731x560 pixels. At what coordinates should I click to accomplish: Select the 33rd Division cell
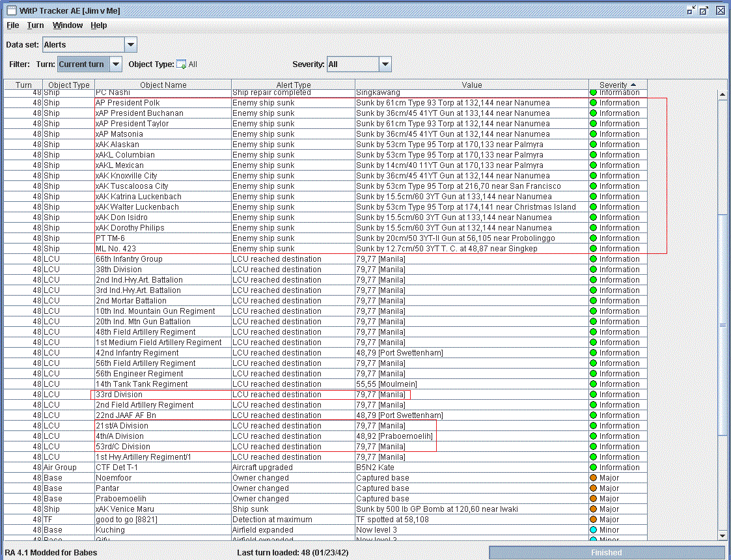[163, 395]
